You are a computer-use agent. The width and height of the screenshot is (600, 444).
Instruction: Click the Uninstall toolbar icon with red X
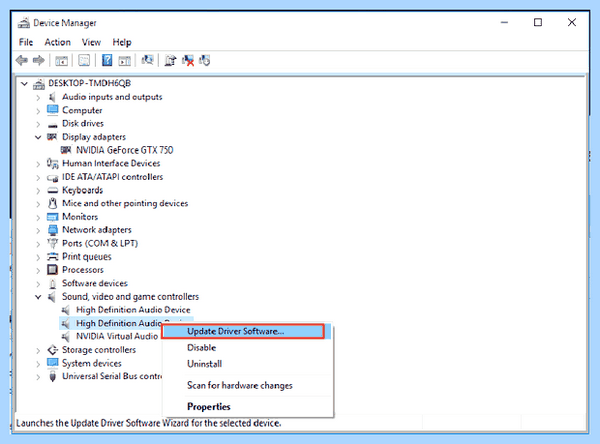pos(188,60)
